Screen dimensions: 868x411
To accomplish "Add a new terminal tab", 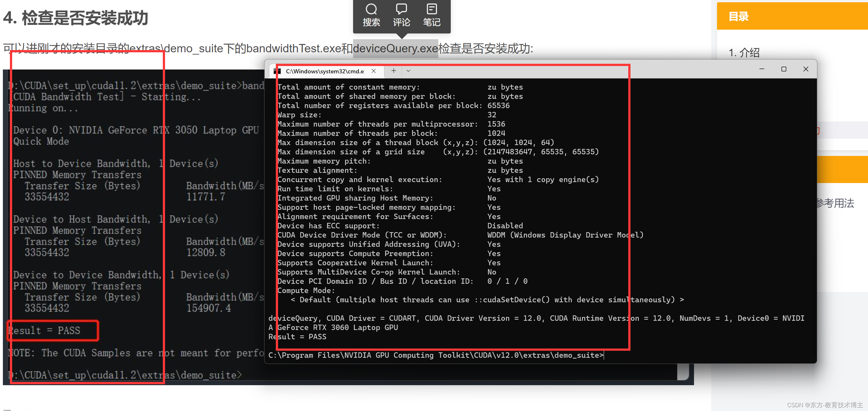I will pyautogui.click(x=394, y=71).
